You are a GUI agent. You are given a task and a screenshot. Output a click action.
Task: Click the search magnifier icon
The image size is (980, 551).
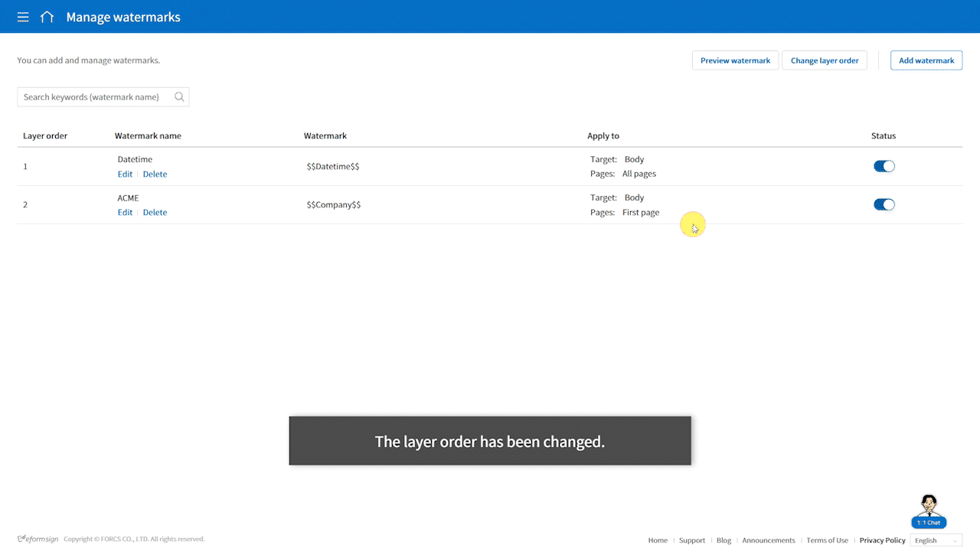point(179,97)
